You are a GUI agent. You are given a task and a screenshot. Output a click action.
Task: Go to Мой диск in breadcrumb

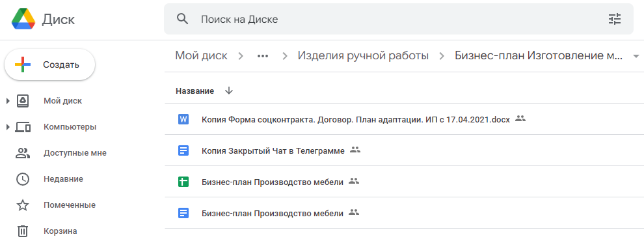tap(201, 55)
